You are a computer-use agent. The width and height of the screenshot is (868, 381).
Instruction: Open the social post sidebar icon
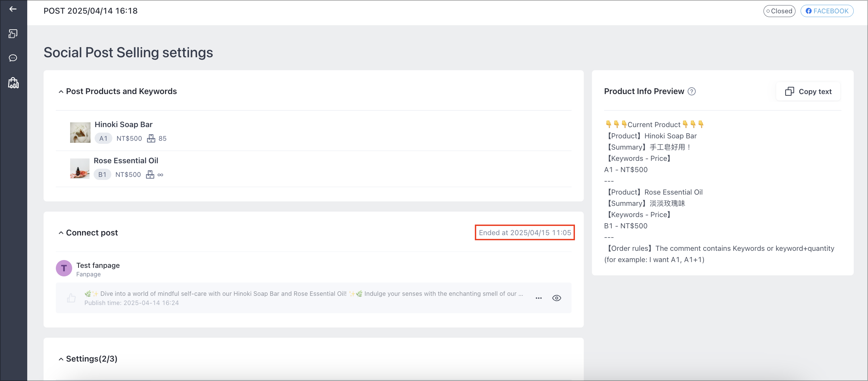(x=13, y=33)
